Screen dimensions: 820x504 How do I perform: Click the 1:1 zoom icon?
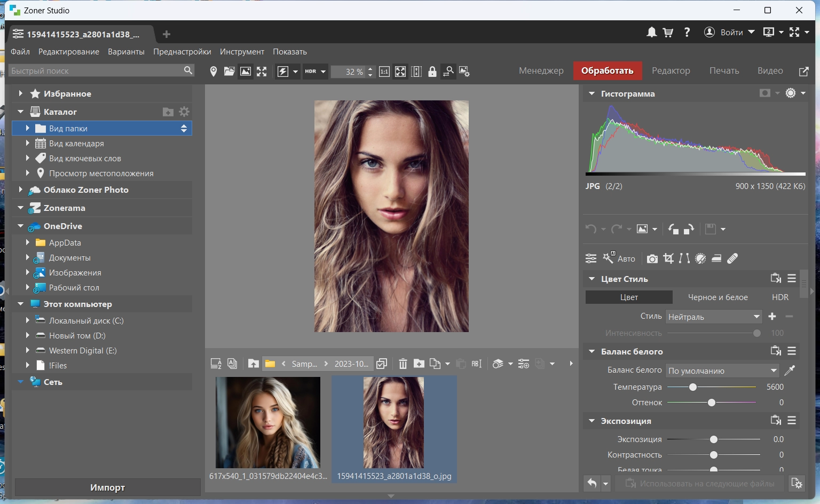tap(384, 72)
